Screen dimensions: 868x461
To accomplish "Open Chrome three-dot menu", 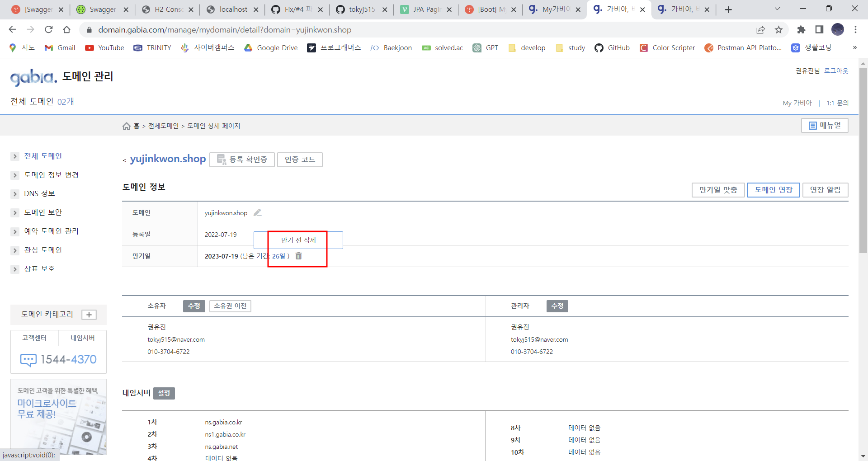I will (x=855, y=29).
